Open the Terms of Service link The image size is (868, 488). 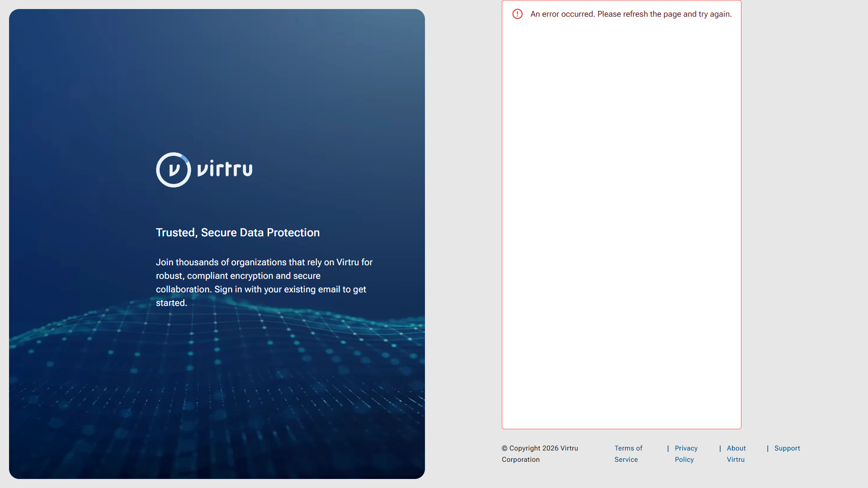click(628, 454)
